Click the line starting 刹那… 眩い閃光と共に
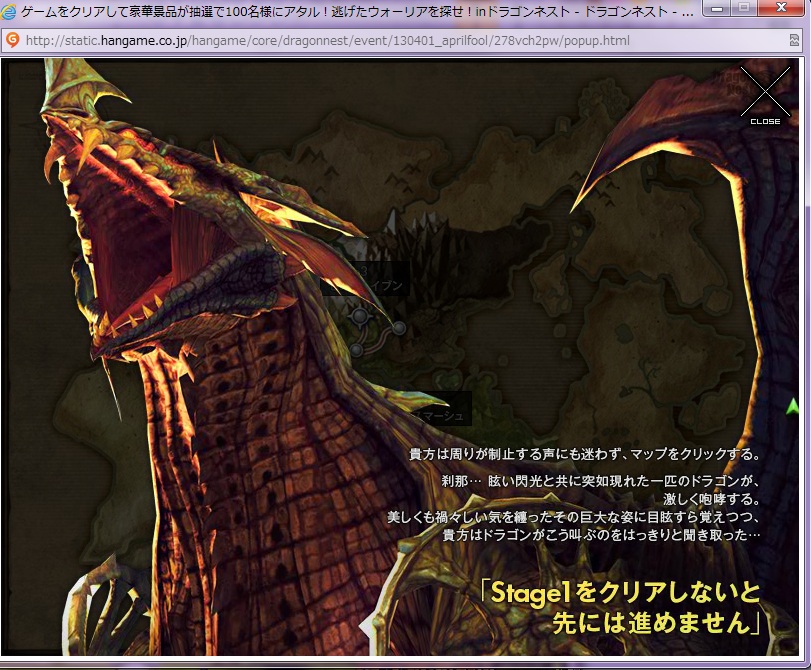Image resolution: width=811 pixels, height=670 pixels. (x=600, y=481)
